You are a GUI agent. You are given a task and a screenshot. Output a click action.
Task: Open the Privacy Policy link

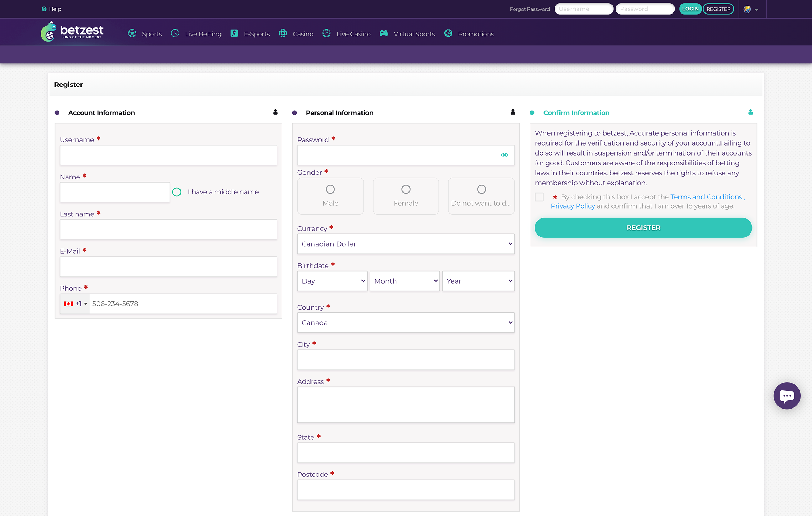573,206
